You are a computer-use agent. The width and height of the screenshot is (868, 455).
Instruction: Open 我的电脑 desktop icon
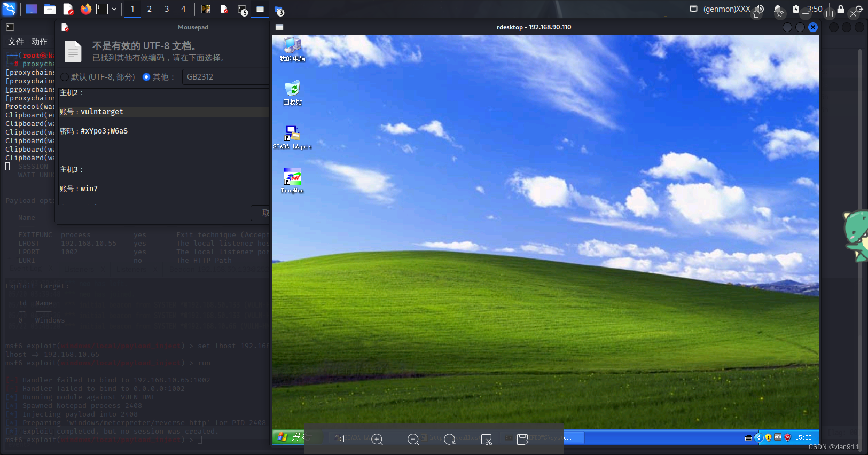pos(292,50)
